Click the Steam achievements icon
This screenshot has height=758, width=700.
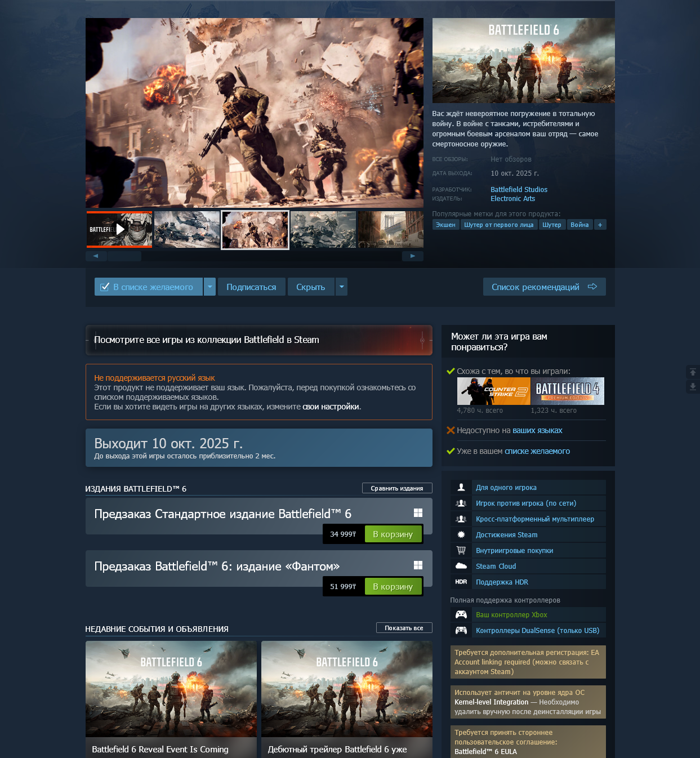[x=461, y=534]
